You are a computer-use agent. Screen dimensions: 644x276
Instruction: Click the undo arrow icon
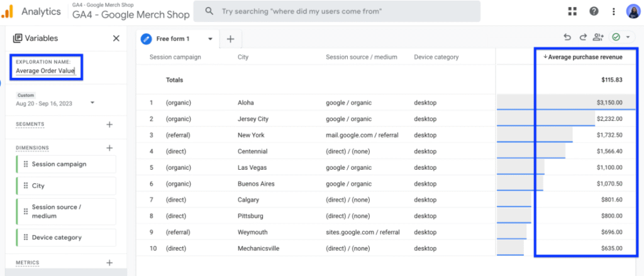tap(567, 37)
